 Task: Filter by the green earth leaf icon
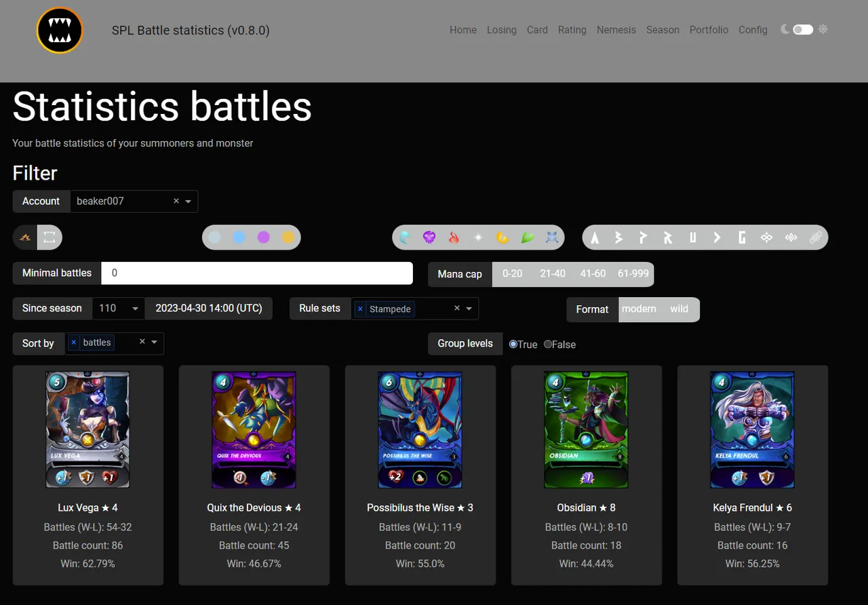click(528, 237)
